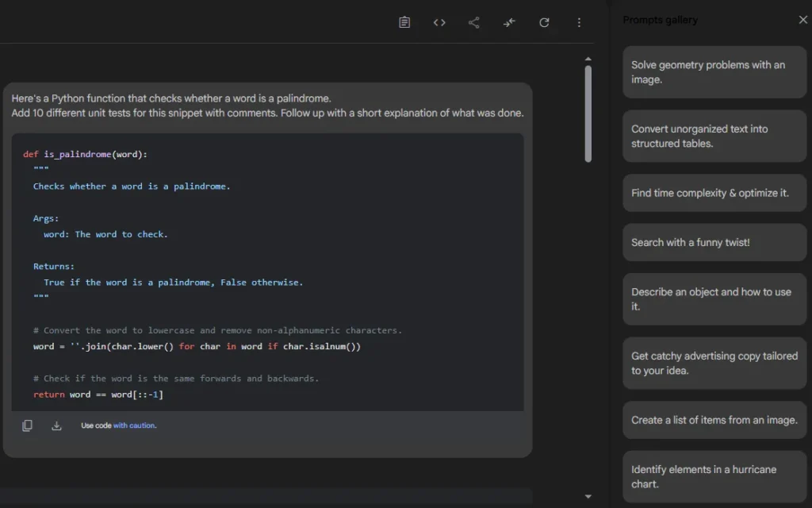Click the 'Prompts gallery' heading

click(661, 20)
